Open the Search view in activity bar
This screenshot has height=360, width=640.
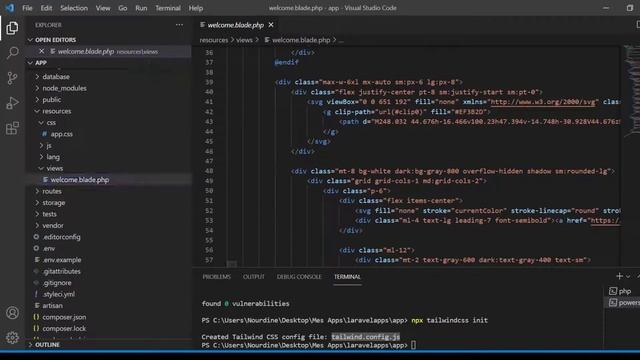click(13, 53)
